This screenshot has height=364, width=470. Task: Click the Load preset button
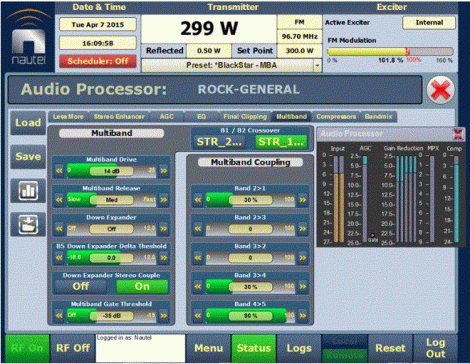click(28, 123)
